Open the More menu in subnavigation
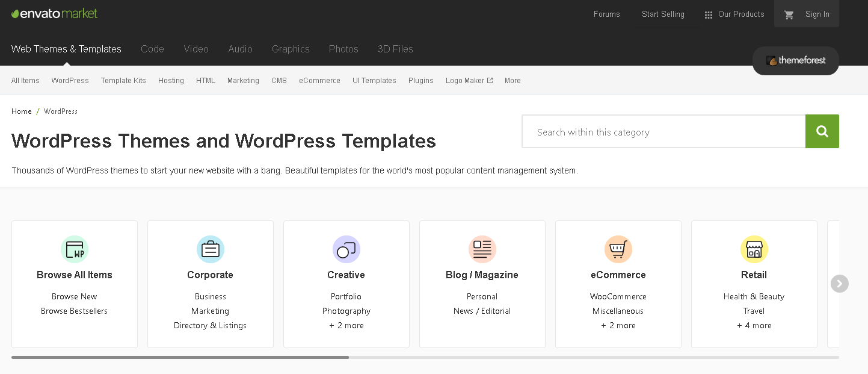868x374 pixels. (512, 80)
